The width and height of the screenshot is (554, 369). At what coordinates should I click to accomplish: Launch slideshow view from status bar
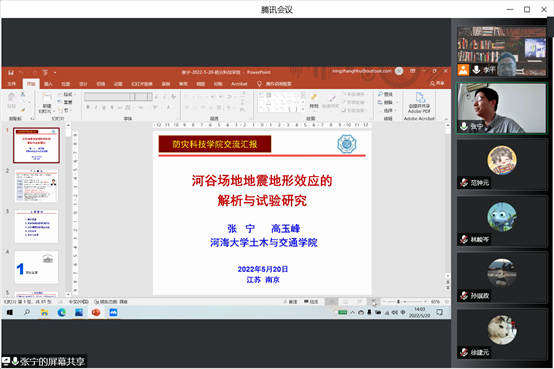(374, 302)
